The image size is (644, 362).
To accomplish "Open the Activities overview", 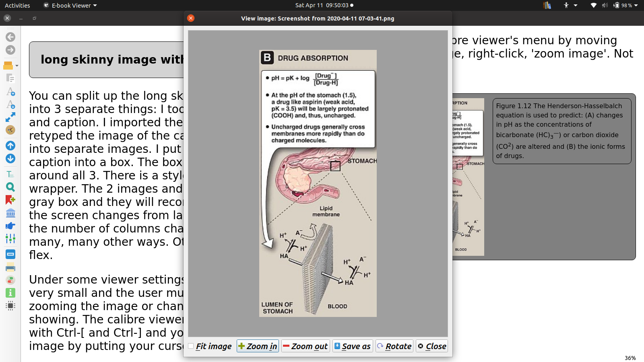I will pos(17,5).
